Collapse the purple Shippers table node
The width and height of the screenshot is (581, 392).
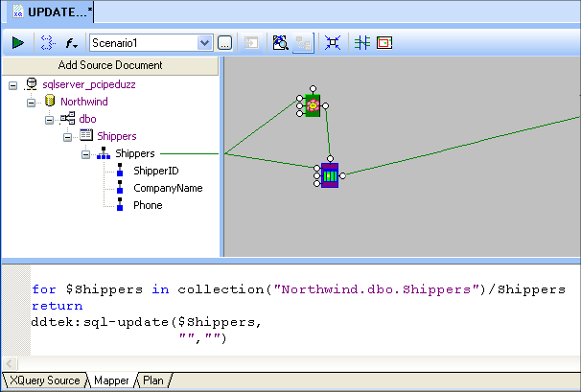[67, 137]
